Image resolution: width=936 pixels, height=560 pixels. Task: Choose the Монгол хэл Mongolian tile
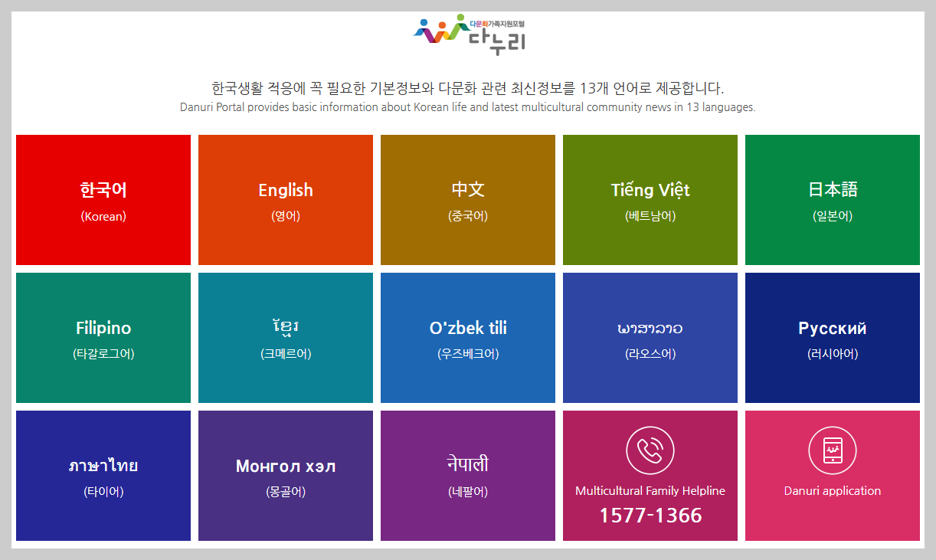pos(285,475)
